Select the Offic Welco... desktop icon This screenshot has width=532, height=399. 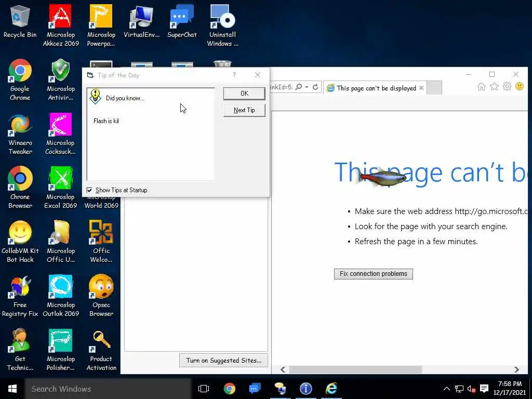pyautogui.click(x=101, y=242)
